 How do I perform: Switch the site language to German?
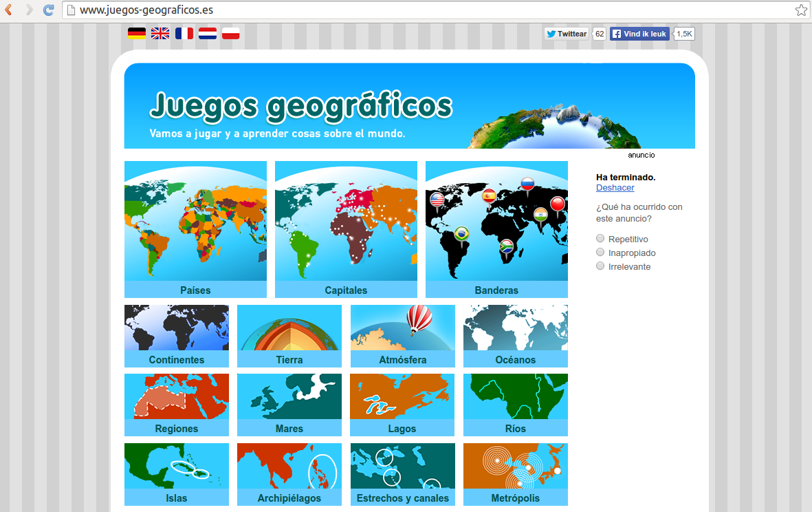tap(136, 32)
